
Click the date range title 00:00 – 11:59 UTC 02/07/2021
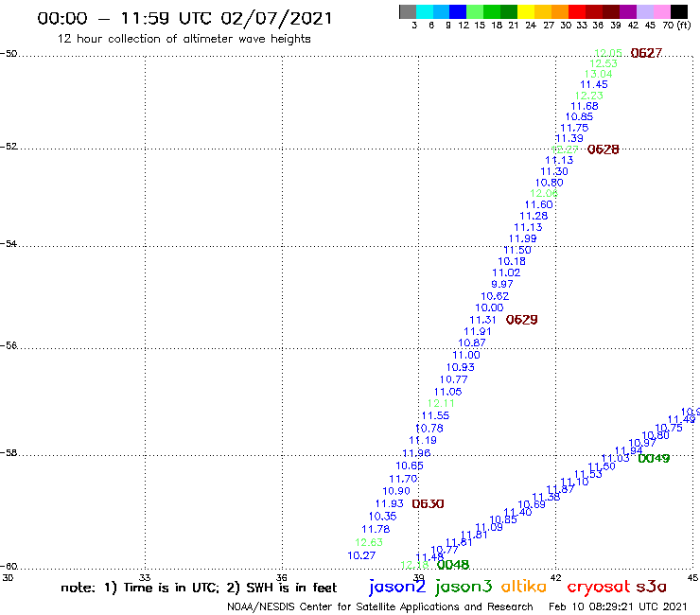[x=184, y=19]
